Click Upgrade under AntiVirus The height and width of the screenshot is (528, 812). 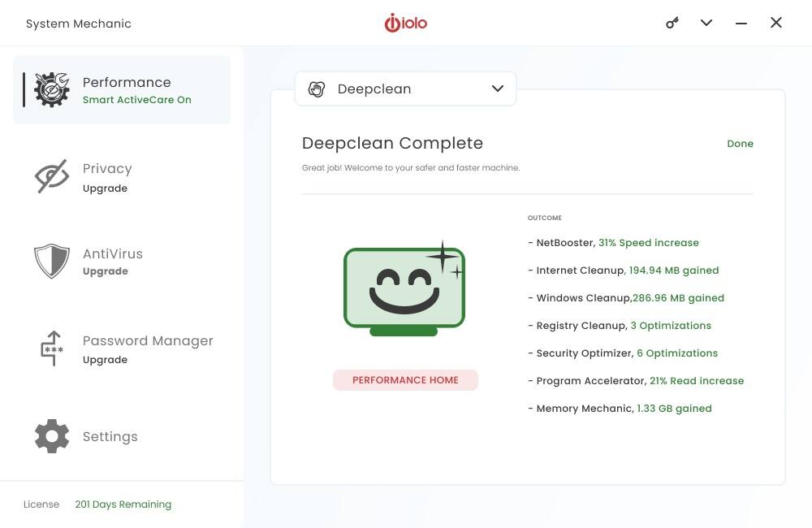coord(105,271)
